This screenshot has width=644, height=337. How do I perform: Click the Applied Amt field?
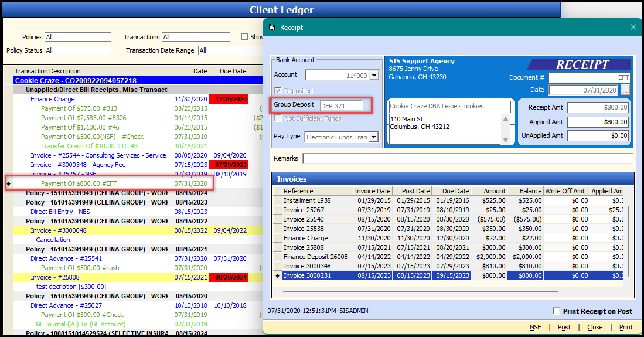coord(598,122)
